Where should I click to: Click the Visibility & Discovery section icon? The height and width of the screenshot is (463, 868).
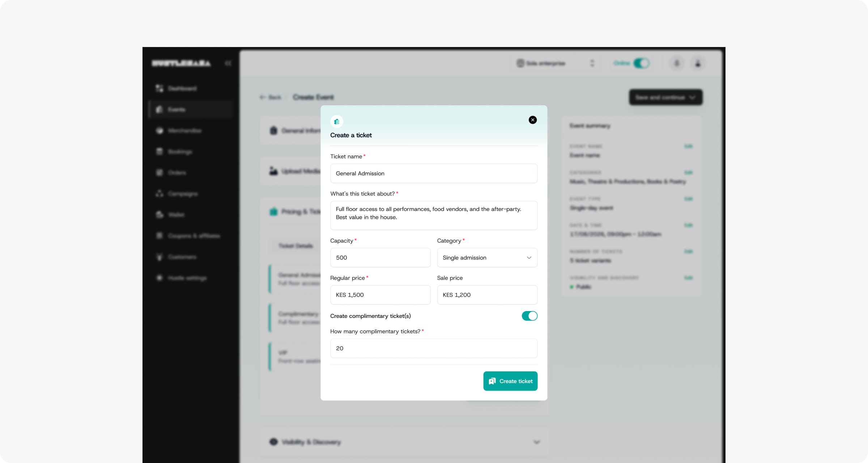coord(273,442)
